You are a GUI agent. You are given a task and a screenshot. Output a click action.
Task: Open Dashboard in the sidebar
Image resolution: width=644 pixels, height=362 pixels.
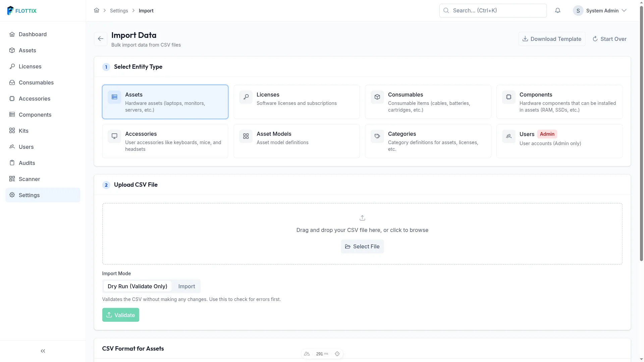click(43, 34)
